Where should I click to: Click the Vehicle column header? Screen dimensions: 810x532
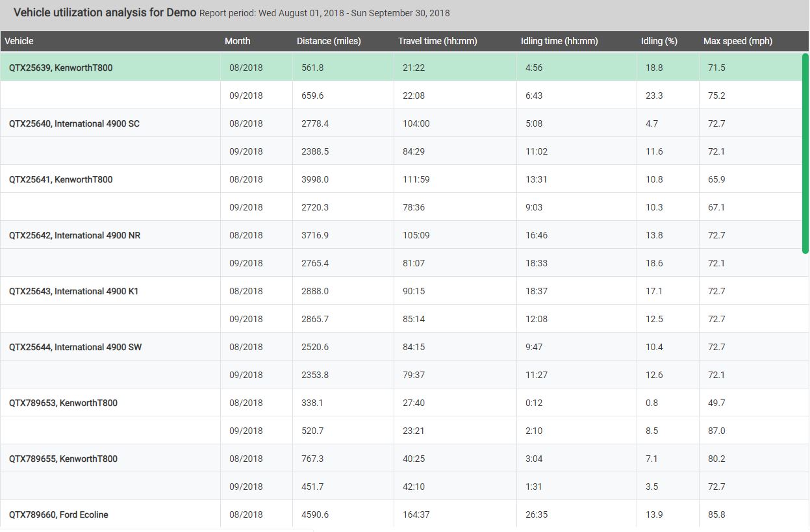19,41
